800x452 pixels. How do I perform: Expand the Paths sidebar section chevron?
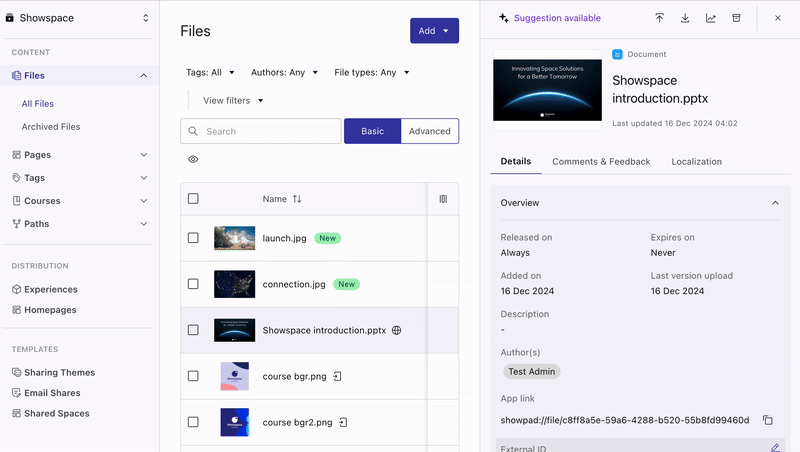144,223
